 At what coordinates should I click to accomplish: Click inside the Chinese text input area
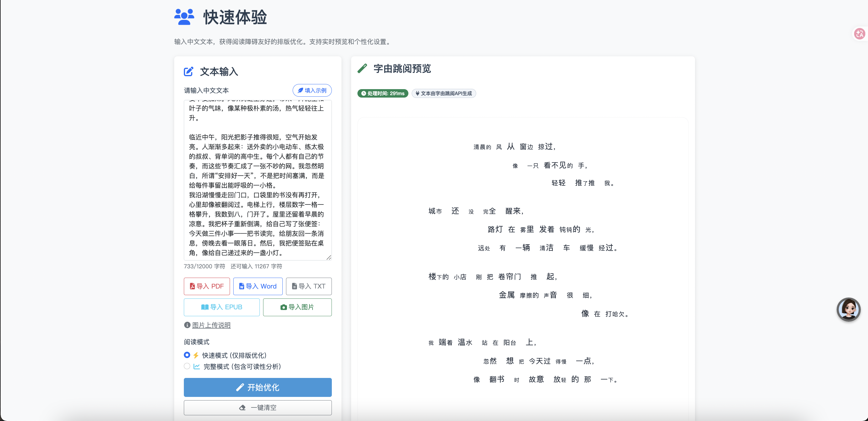tap(258, 180)
